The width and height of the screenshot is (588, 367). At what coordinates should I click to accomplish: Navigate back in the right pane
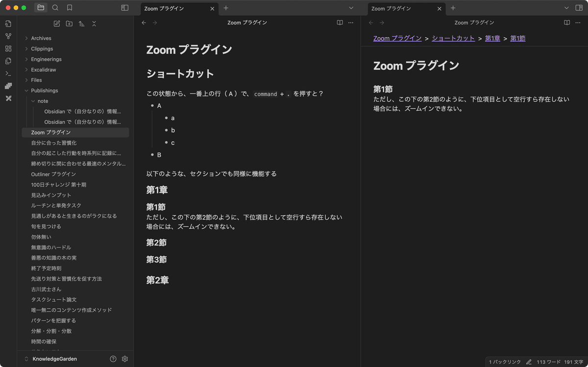(x=371, y=23)
